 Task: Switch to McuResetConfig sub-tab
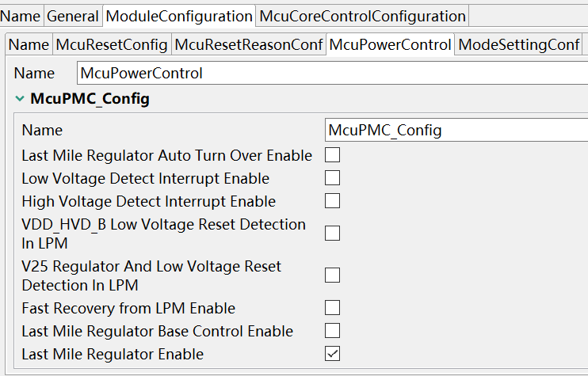[112, 45]
